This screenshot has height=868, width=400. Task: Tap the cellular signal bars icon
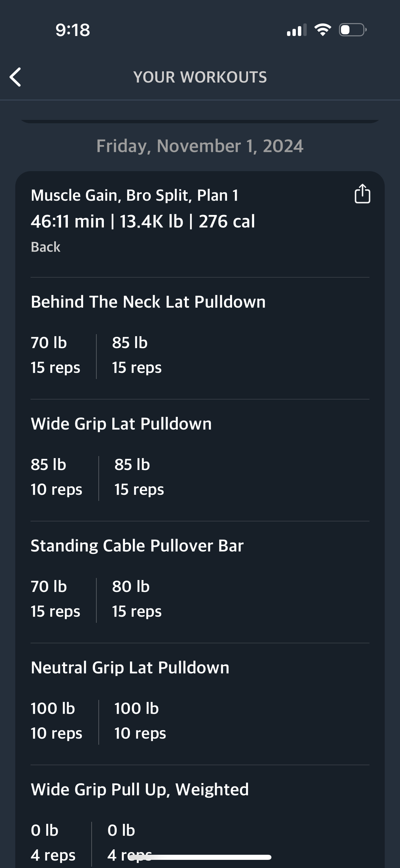pos(297,30)
